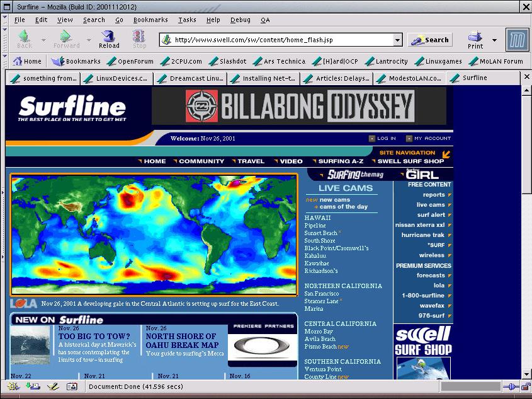Open the MoLAN Forum bookmark
The image size is (532, 399).
coord(495,61)
